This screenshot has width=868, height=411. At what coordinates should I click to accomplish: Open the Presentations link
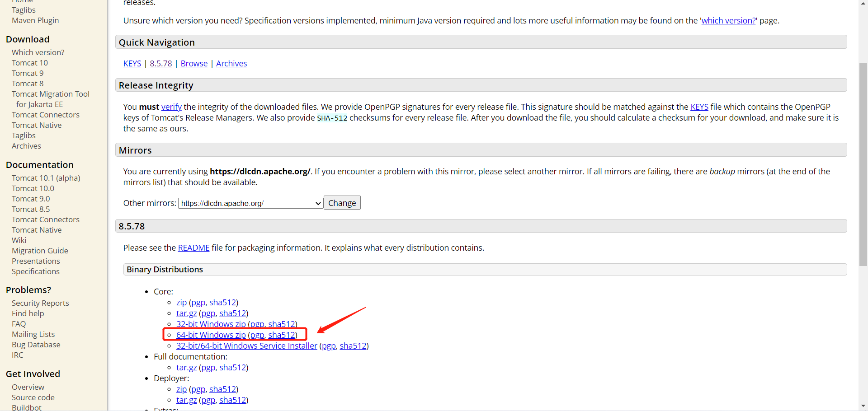(36, 261)
